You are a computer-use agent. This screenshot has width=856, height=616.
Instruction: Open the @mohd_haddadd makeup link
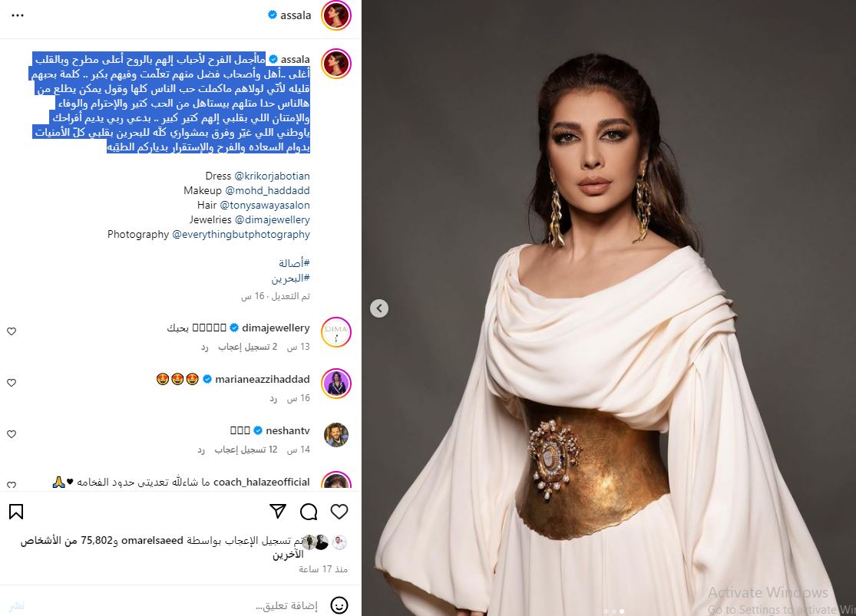click(267, 190)
